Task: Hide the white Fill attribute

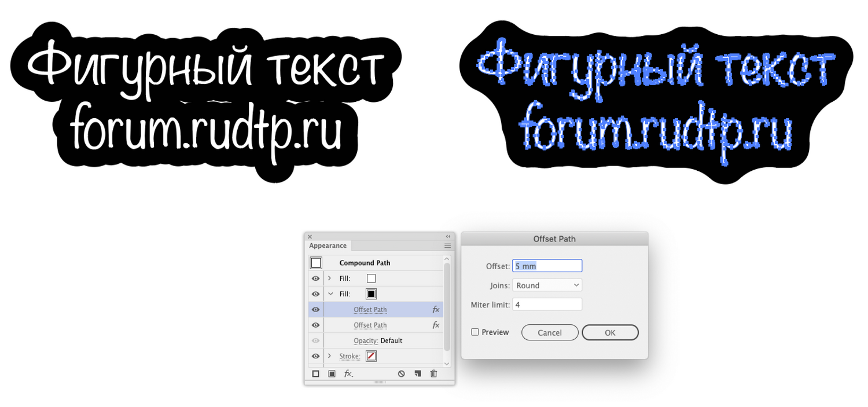Action: pyautogui.click(x=315, y=278)
